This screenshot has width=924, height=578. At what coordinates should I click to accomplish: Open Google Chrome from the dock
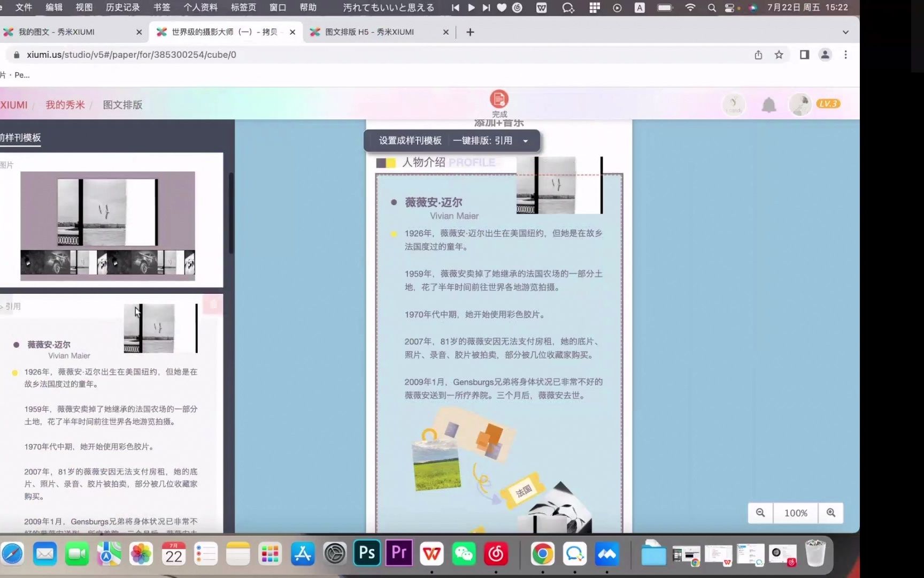[x=542, y=554]
